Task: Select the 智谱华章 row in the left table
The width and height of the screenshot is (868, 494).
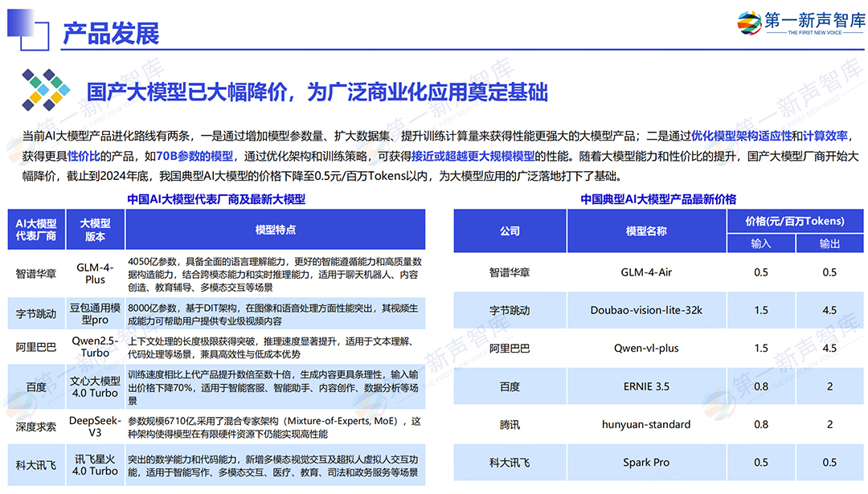Action: pos(35,273)
